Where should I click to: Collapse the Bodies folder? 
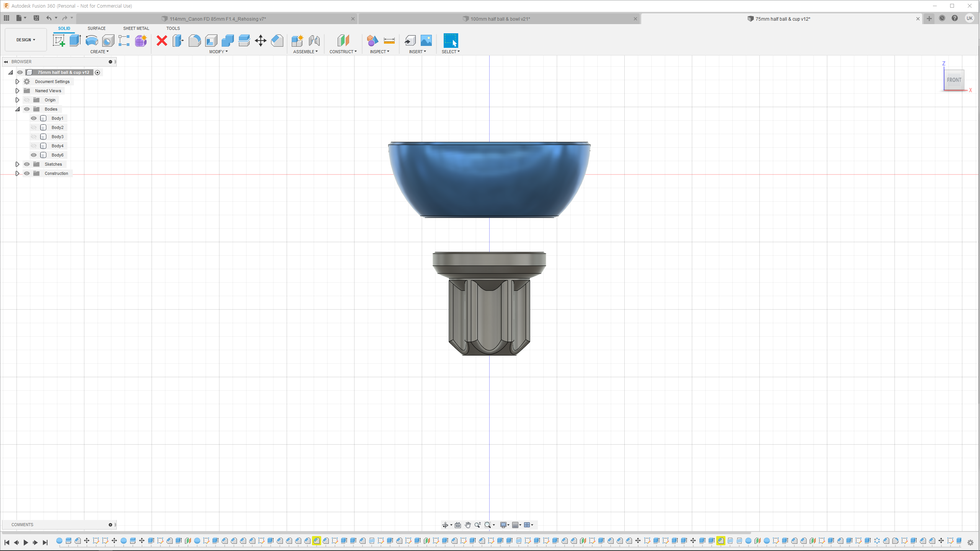tap(17, 109)
